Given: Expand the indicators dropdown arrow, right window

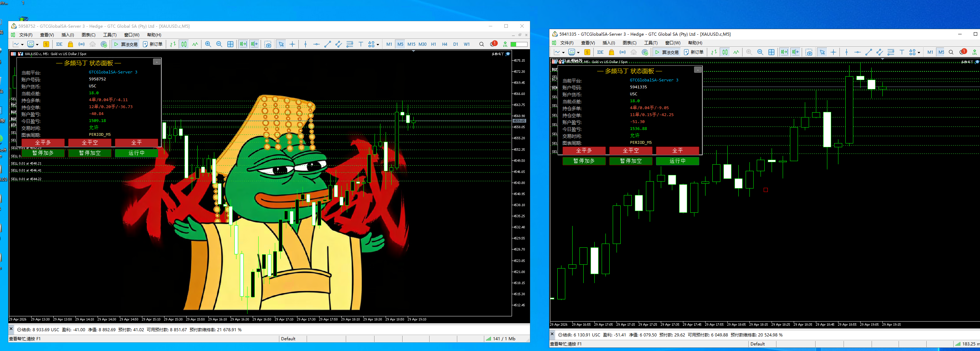Looking at the screenshot, I should pos(578,53).
